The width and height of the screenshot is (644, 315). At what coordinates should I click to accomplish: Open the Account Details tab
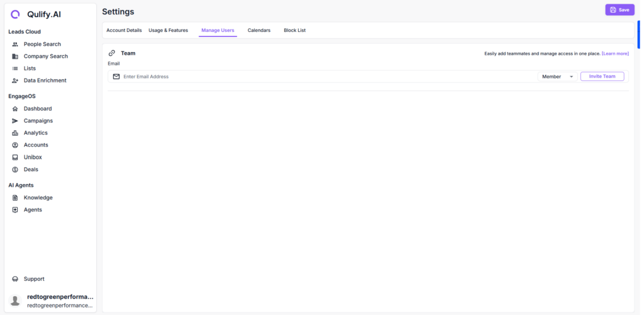coord(124,30)
